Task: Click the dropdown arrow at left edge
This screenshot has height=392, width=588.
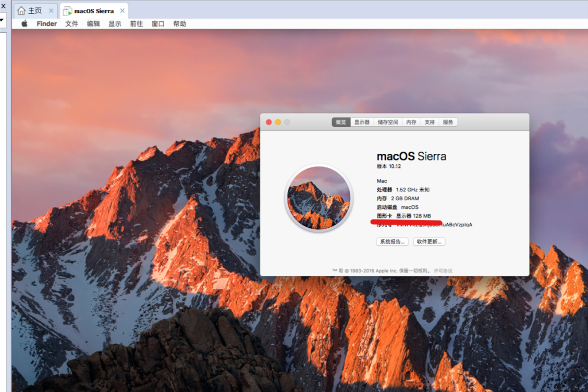Action: point(2,20)
